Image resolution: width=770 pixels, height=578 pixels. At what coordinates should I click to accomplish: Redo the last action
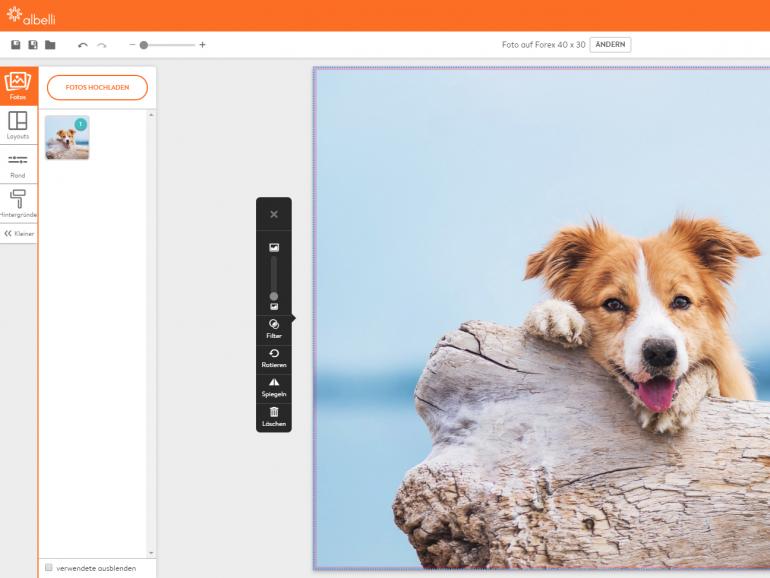point(102,45)
